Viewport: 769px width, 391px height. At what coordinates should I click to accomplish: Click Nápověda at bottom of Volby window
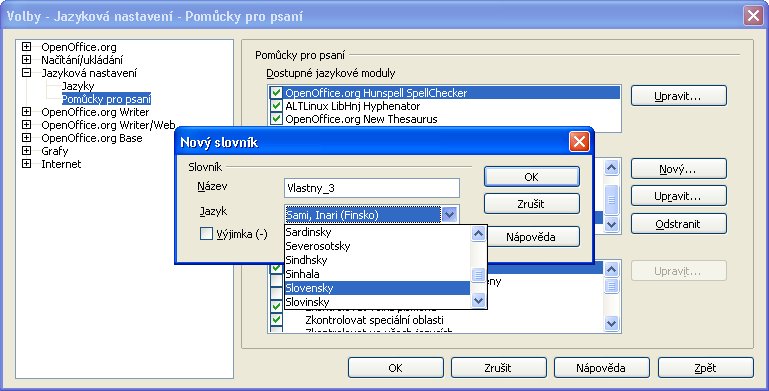tap(602, 367)
